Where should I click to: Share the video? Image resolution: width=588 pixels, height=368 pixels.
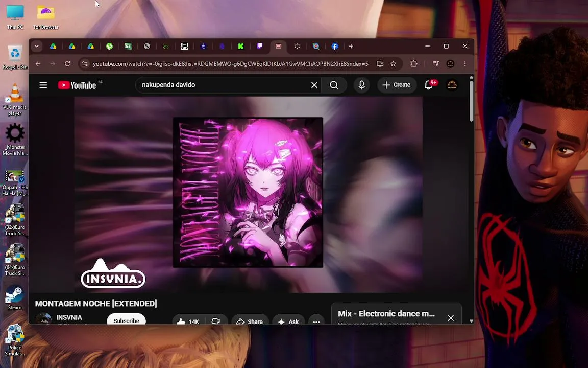[250, 321]
